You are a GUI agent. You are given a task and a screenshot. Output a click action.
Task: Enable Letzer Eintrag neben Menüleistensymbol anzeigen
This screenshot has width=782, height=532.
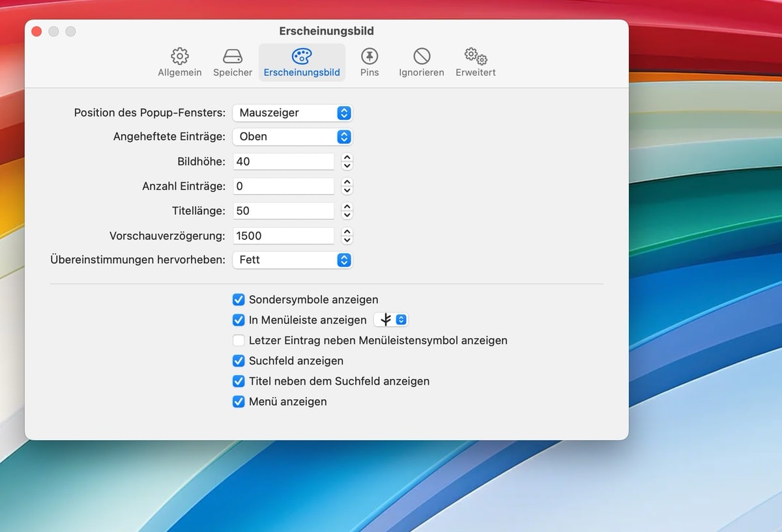click(x=239, y=341)
